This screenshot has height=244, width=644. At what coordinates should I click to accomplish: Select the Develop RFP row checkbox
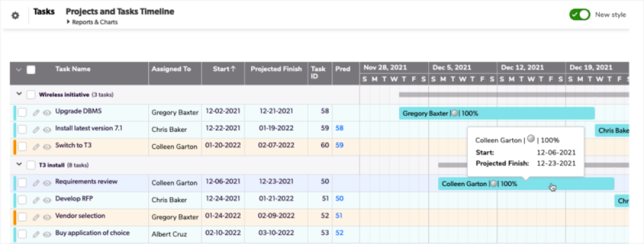(22, 200)
